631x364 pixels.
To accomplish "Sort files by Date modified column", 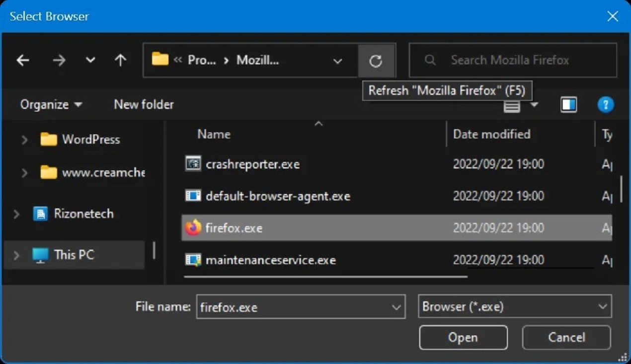I will coord(491,134).
